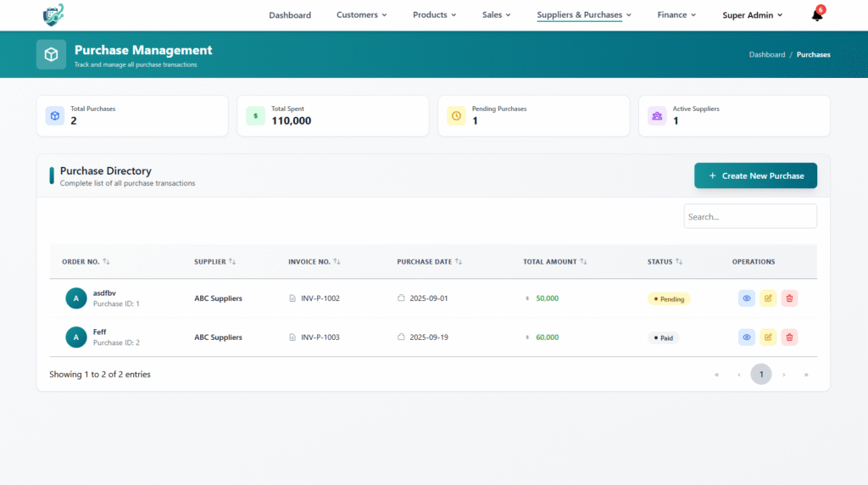
Task: Edit the Feff purchase record
Action: tap(768, 337)
